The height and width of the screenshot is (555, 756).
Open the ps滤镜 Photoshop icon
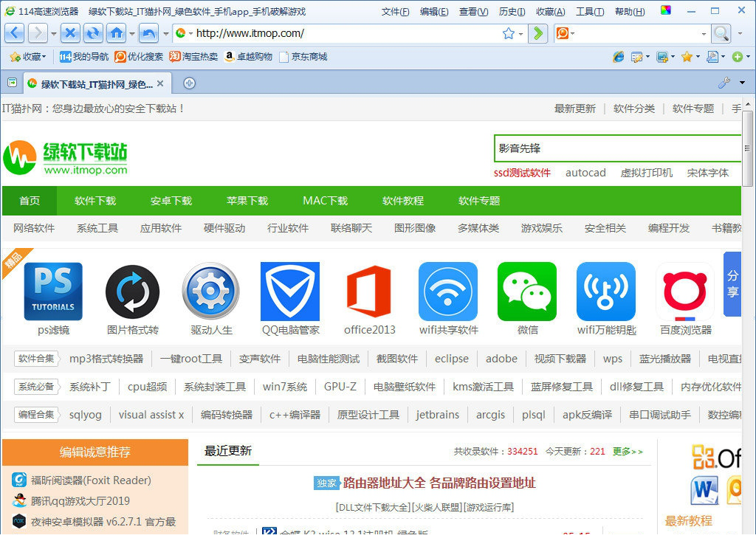[53, 292]
